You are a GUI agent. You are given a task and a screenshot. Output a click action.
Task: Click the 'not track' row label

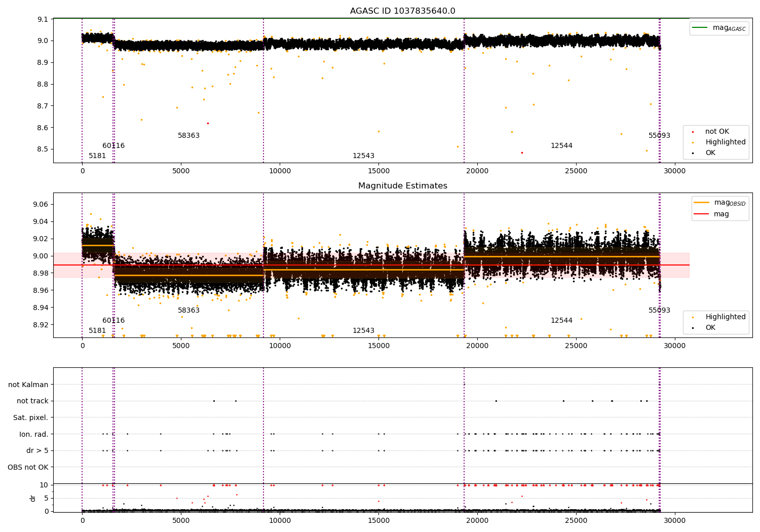coord(32,401)
